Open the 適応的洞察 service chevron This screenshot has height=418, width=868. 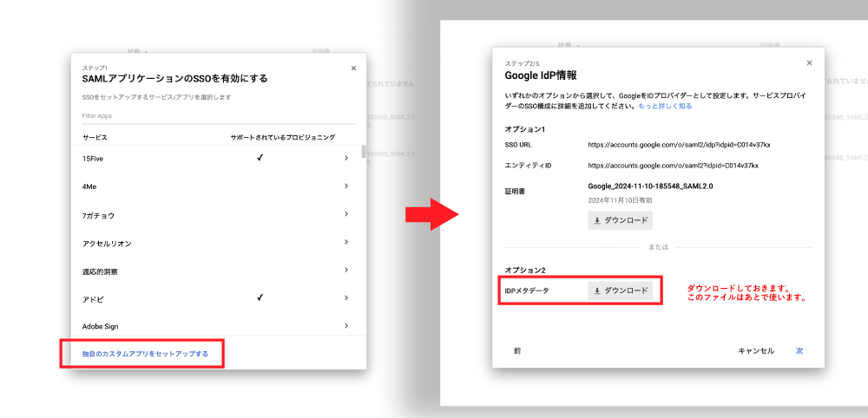(x=346, y=271)
